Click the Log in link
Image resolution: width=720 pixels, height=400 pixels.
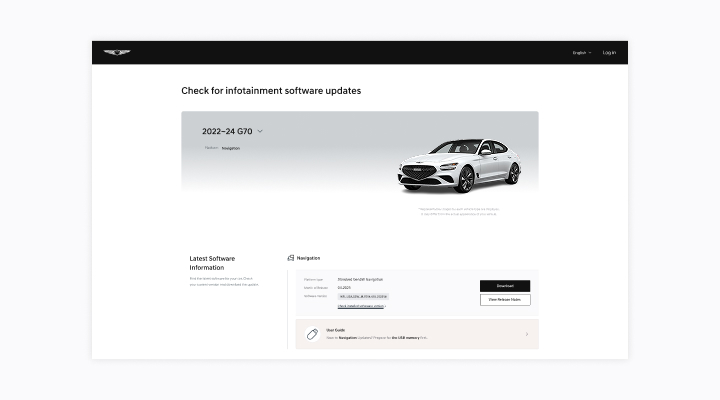[x=609, y=52]
